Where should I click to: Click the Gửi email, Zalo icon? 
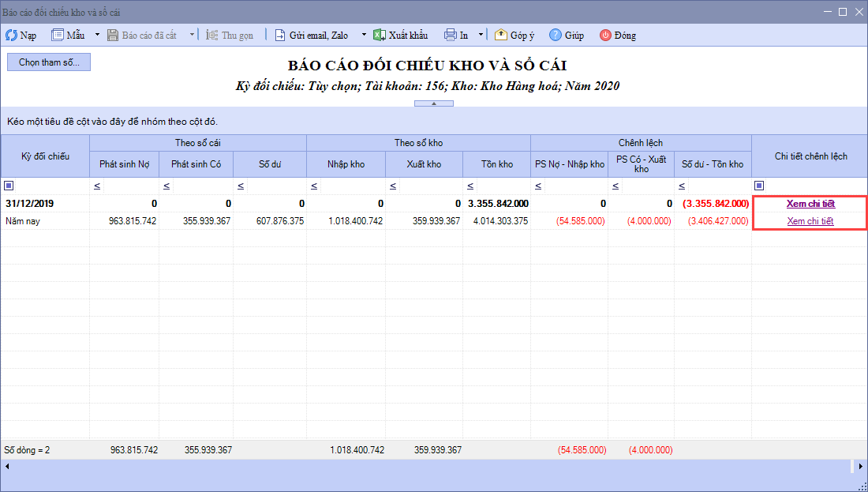coord(280,36)
